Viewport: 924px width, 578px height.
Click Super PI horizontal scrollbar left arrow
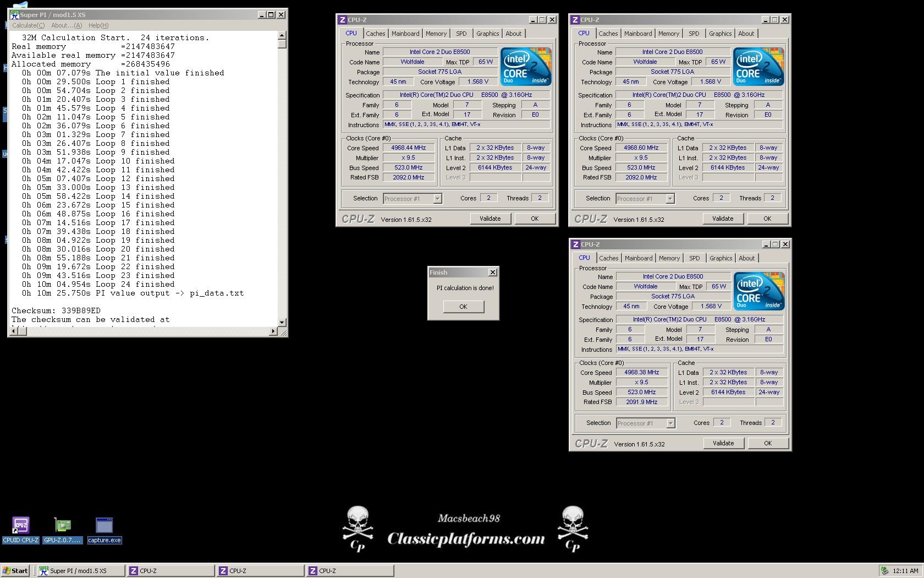point(15,331)
